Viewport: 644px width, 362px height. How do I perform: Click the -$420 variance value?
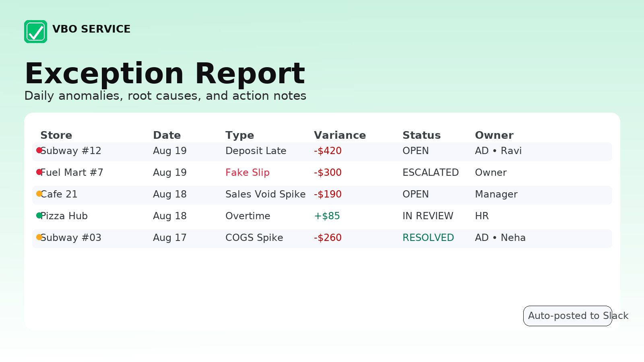[x=328, y=151]
